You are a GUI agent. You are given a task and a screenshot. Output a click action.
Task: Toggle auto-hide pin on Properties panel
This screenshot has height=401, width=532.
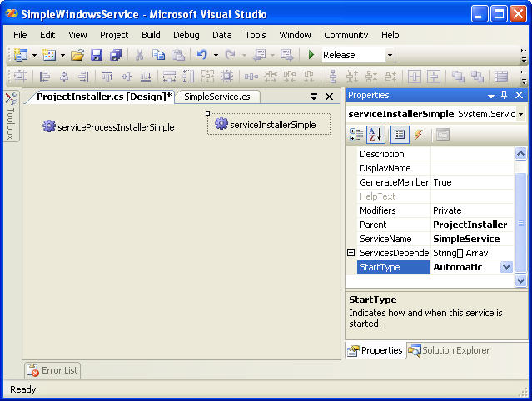point(505,95)
